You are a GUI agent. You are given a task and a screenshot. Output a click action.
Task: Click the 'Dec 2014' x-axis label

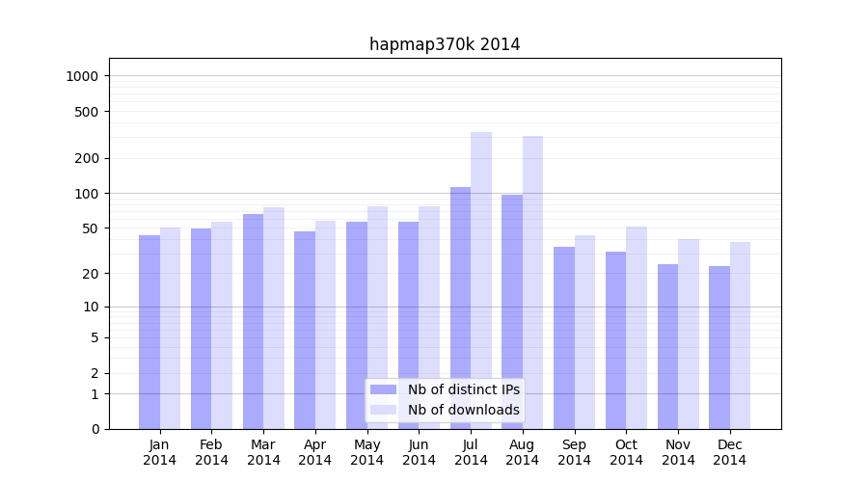coord(730,452)
